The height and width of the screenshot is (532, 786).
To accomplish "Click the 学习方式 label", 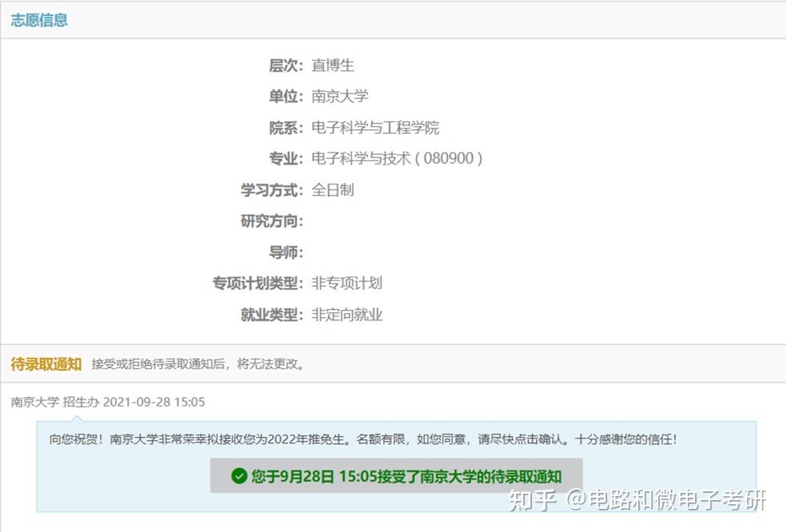I will (272, 190).
